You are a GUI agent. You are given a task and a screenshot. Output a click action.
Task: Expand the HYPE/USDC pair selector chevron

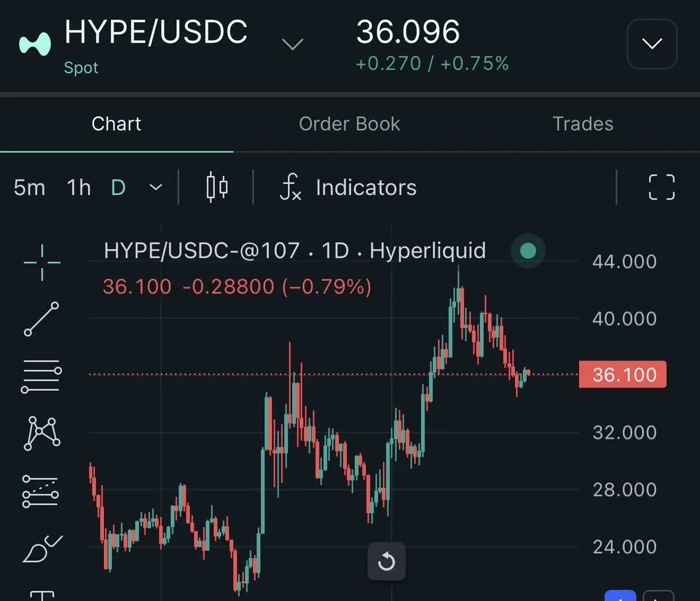tap(292, 44)
